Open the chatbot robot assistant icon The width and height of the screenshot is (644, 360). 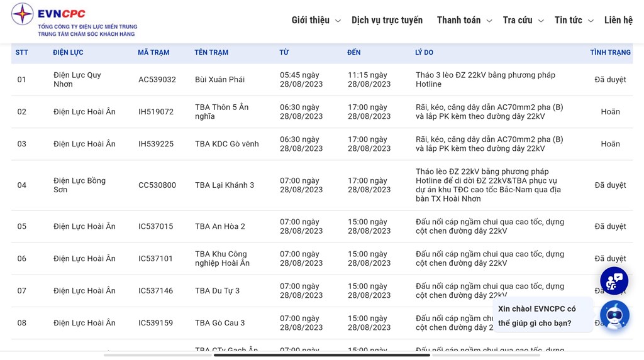614,315
